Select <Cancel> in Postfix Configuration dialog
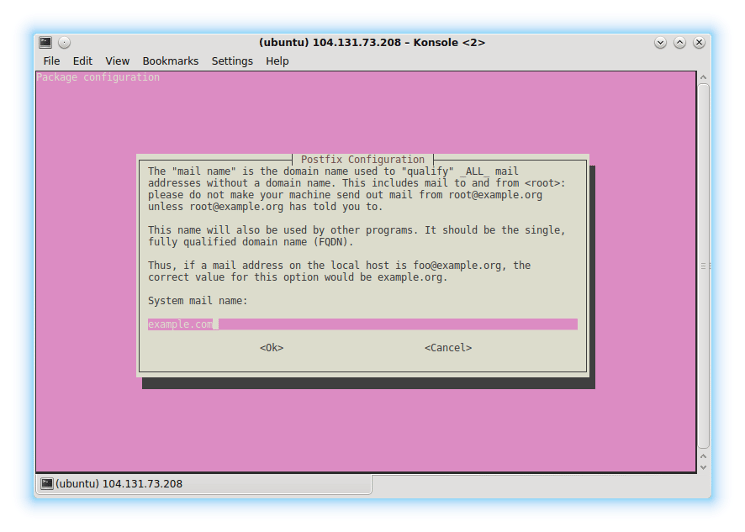The image size is (745, 532). 448,348
